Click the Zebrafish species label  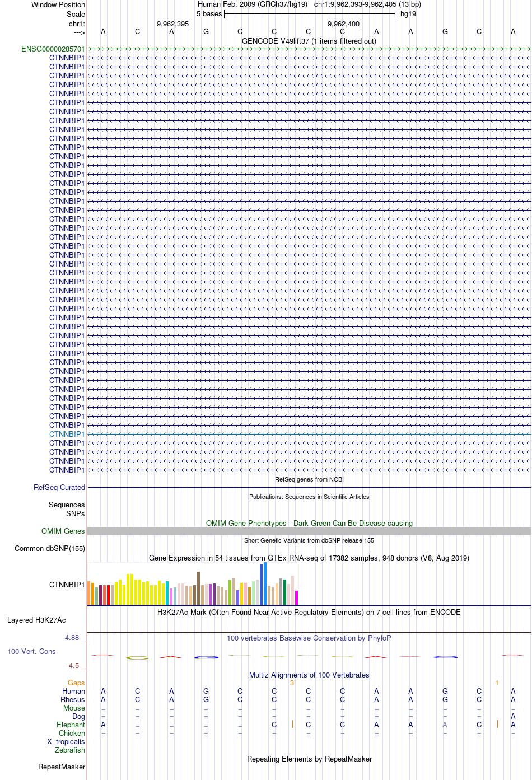coord(70,750)
